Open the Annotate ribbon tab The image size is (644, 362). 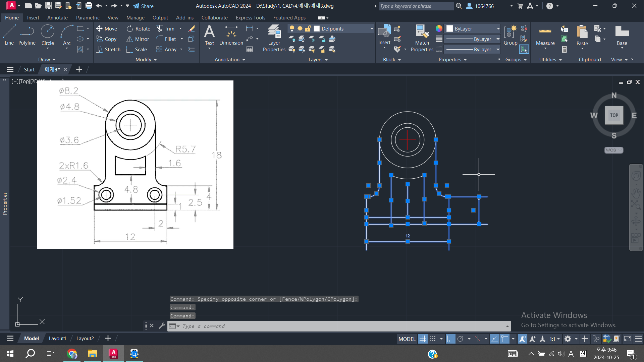coord(57,18)
